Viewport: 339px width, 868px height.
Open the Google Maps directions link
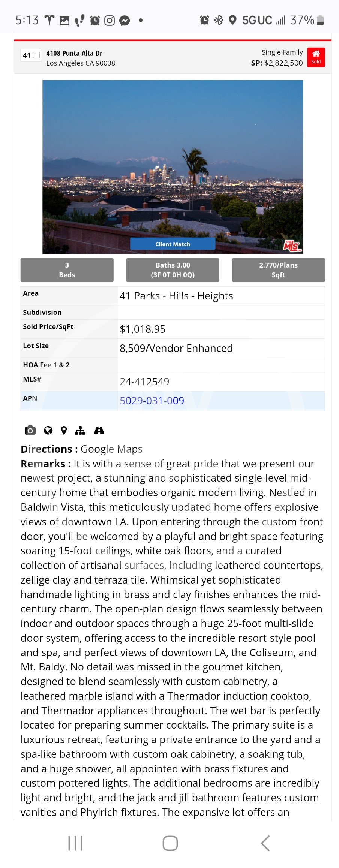click(111, 449)
